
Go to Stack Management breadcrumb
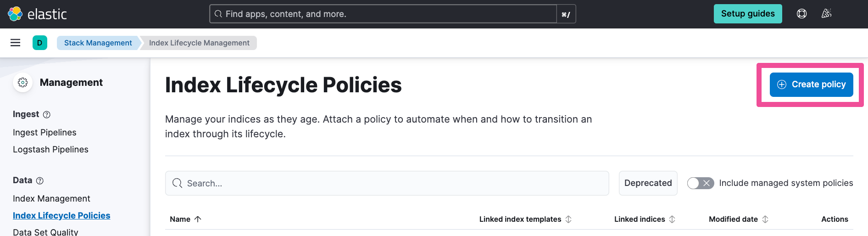pyautogui.click(x=98, y=43)
